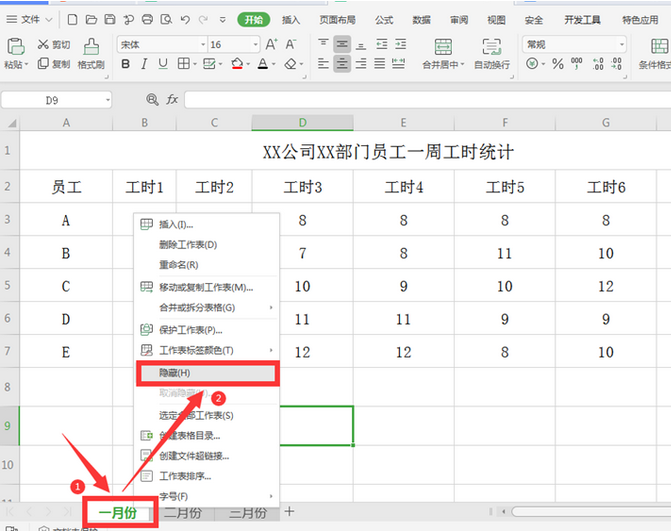Open the 插入 ribbon tab
This screenshot has width=671, height=532.
(291, 20)
